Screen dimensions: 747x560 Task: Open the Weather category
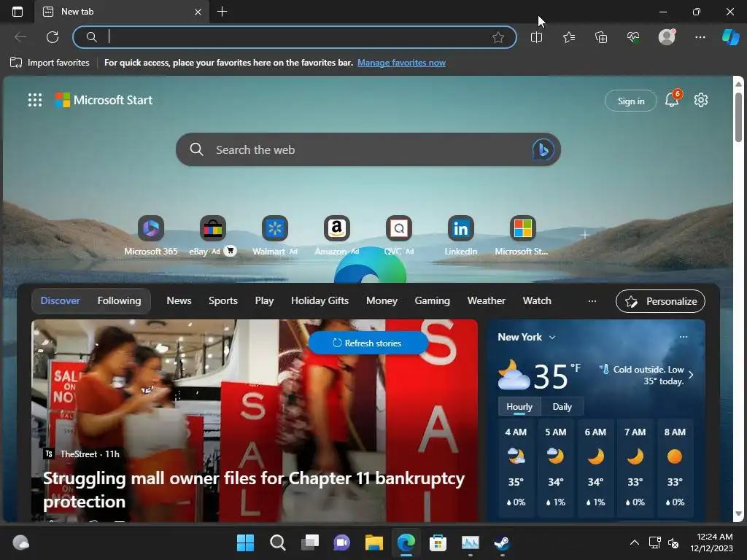tap(486, 300)
